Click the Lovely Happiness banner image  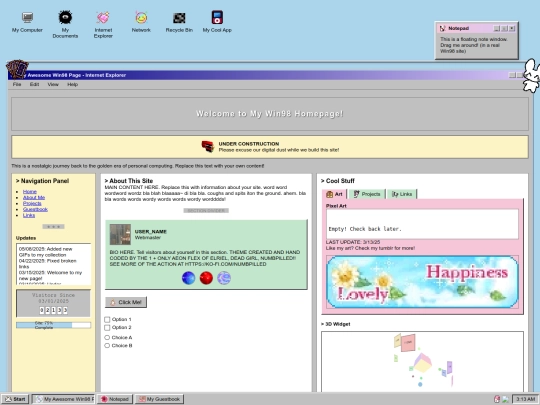pos(422,282)
